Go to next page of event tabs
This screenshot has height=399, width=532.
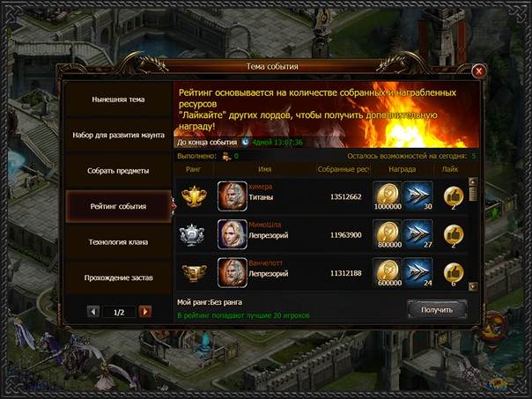145,312
